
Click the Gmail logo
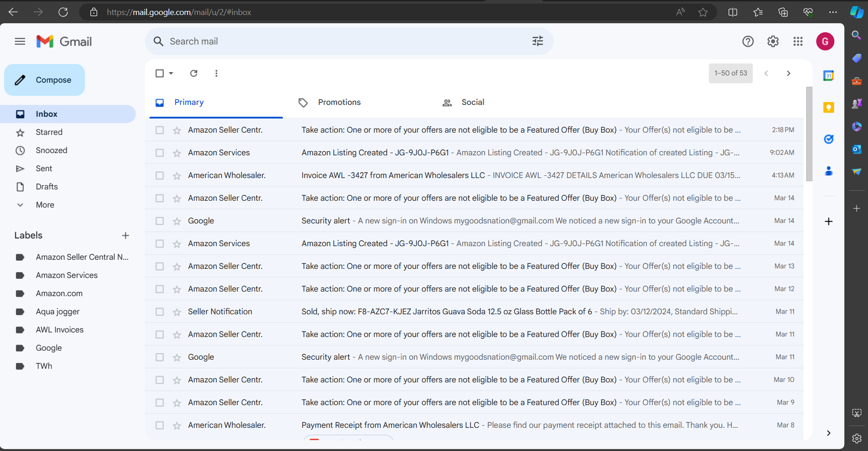(x=64, y=41)
